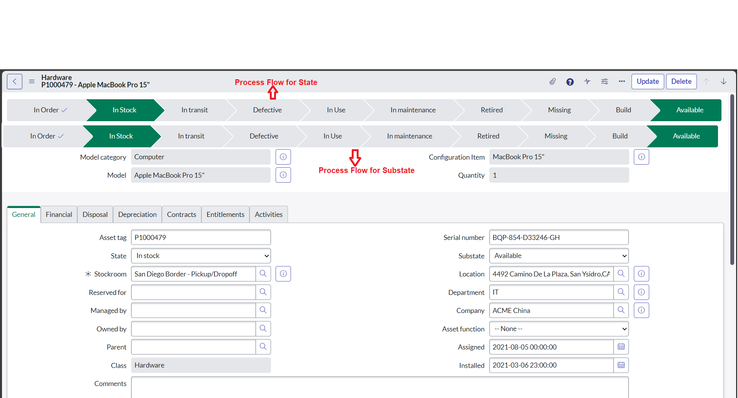Select Defective in state process flow
Image resolution: width=738 pixels, height=398 pixels.
coord(267,110)
